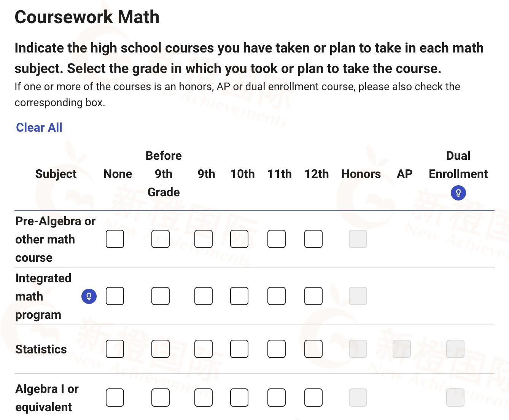Check Before 9th Grade for Pre-Algebra
Viewport: 509px width, 420px height.
click(x=161, y=239)
